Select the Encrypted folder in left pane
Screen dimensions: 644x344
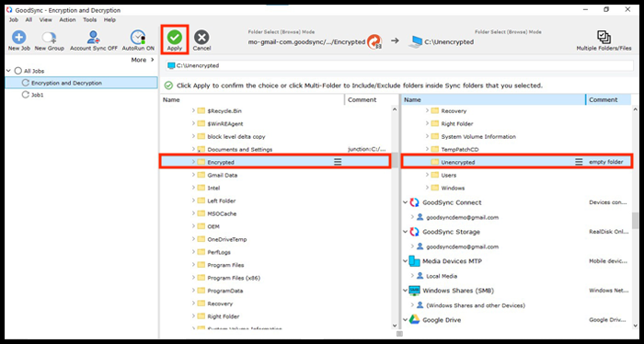(x=275, y=162)
